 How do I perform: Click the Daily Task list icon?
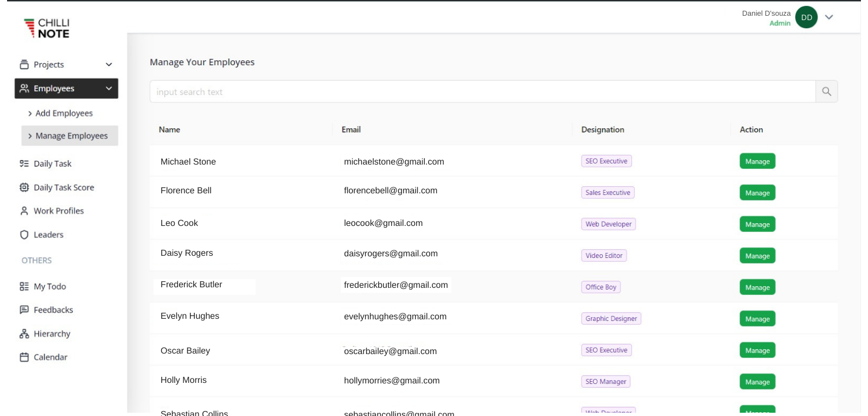tap(24, 163)
